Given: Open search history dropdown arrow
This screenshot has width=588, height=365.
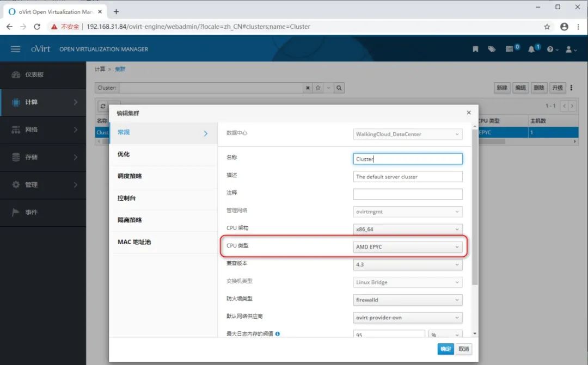Looking at the screenshot, I should [x=328, y=88].
